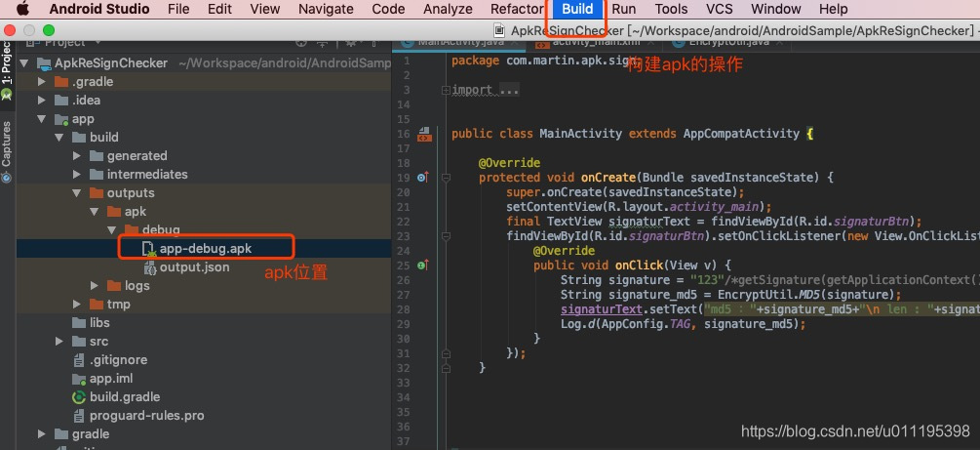The image size is (980, 450).
Task: Click the folded 'import ...' text
Action: tap(486, 90)
